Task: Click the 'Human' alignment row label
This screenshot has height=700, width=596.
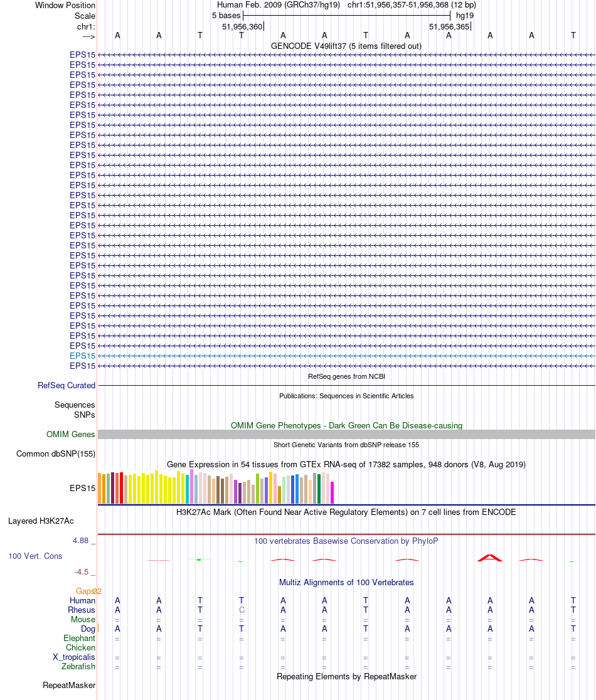Action: point(82,600)
